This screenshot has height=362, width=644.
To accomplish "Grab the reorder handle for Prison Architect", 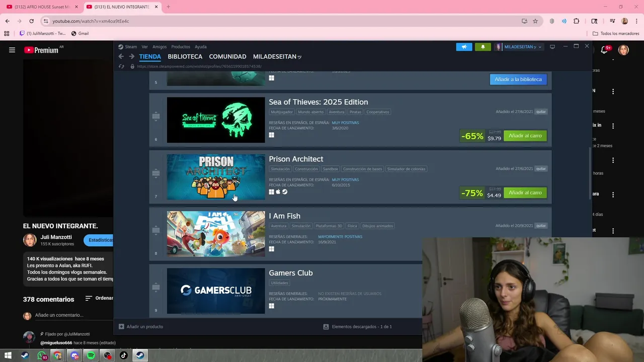I will (156, 173).
